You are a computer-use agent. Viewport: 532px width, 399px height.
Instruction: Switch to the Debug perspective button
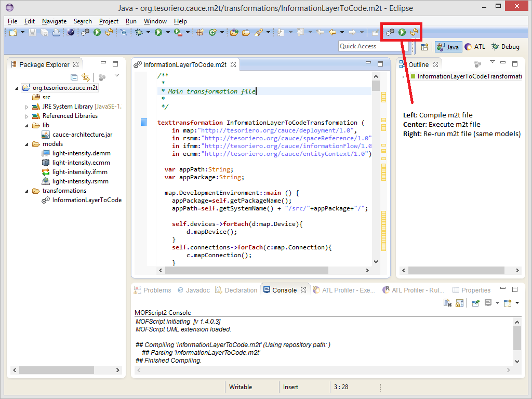pos(505,47)
